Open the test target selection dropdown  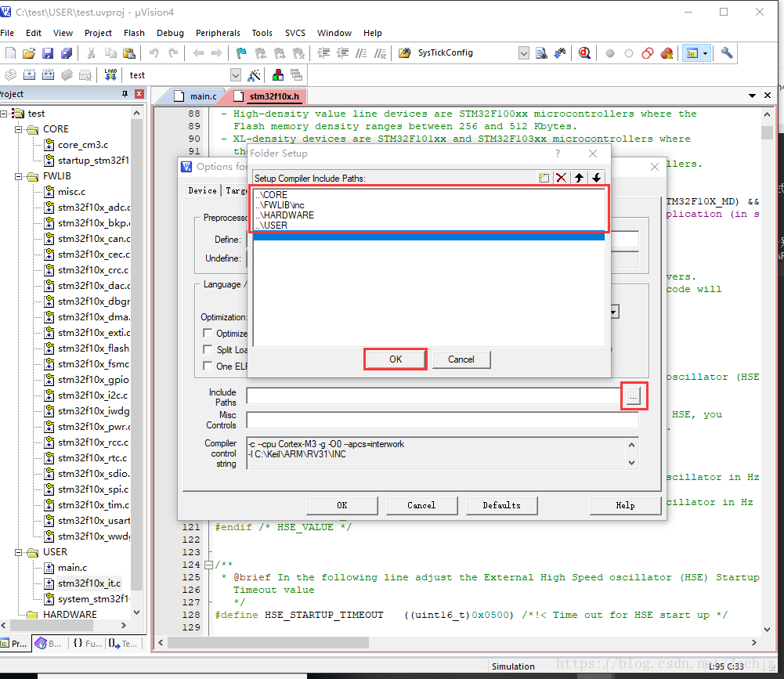pos(236,75)
